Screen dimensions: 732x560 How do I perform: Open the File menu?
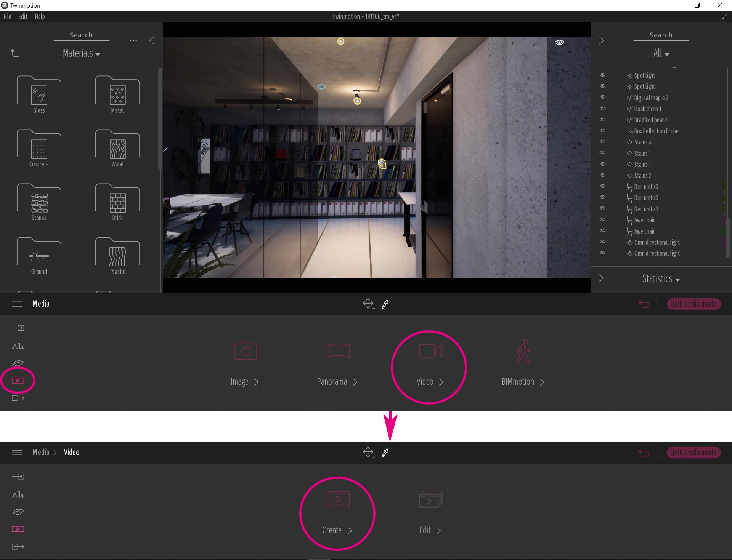[x=7, y=16]
